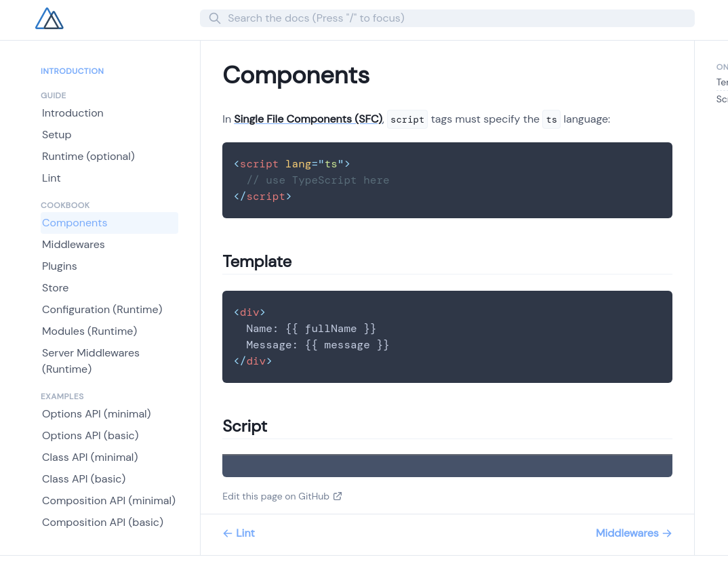Open Composition API (basic) example
The height and width of the screenshot is (572, 728).
click(x=102, y=523)
